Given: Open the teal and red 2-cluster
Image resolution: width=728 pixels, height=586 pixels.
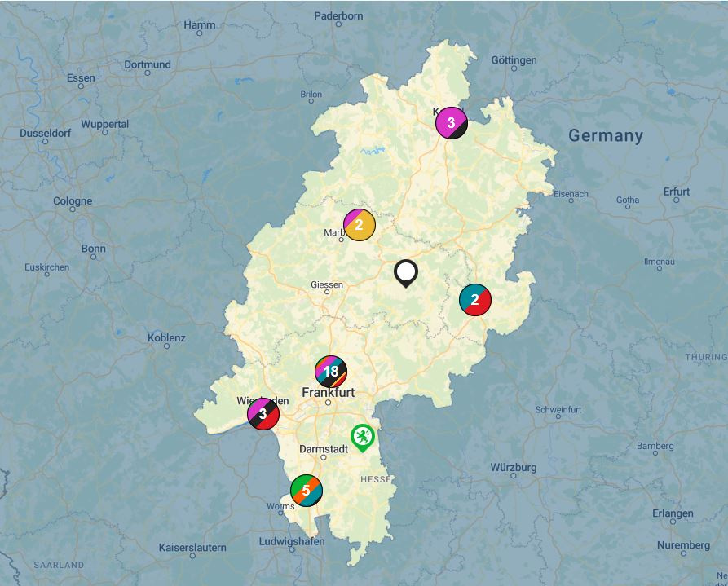Looking at the screenshot, I should pos(474,300).
